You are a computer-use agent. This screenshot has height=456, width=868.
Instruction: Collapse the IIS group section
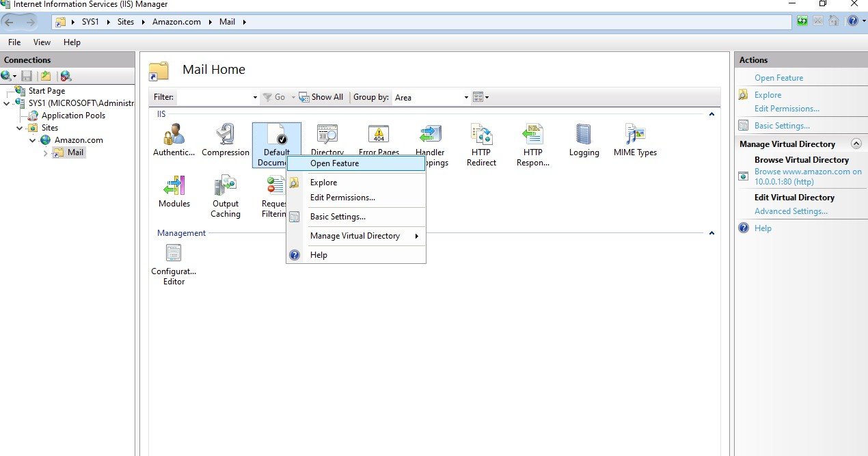pos(711,114)
